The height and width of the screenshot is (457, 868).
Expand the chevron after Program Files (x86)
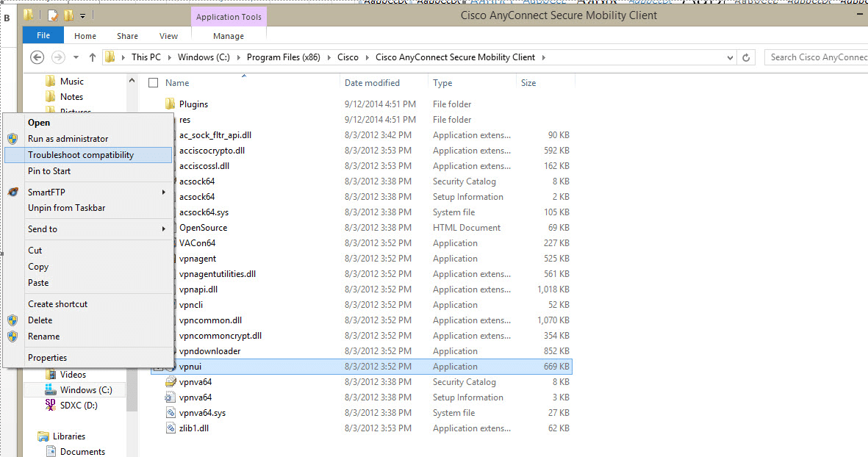(x=329, y=57)
